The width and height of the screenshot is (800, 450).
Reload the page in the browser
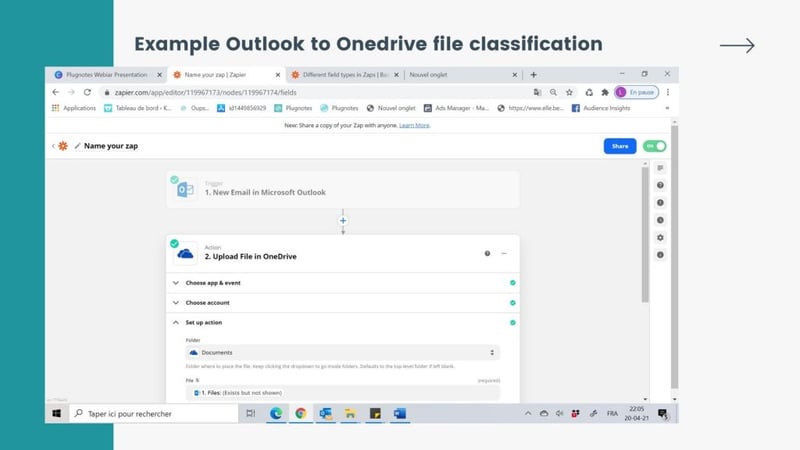(87, 92)
